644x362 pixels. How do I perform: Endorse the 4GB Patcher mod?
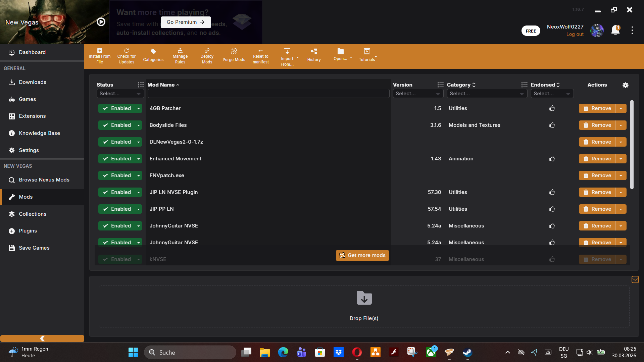552,108
